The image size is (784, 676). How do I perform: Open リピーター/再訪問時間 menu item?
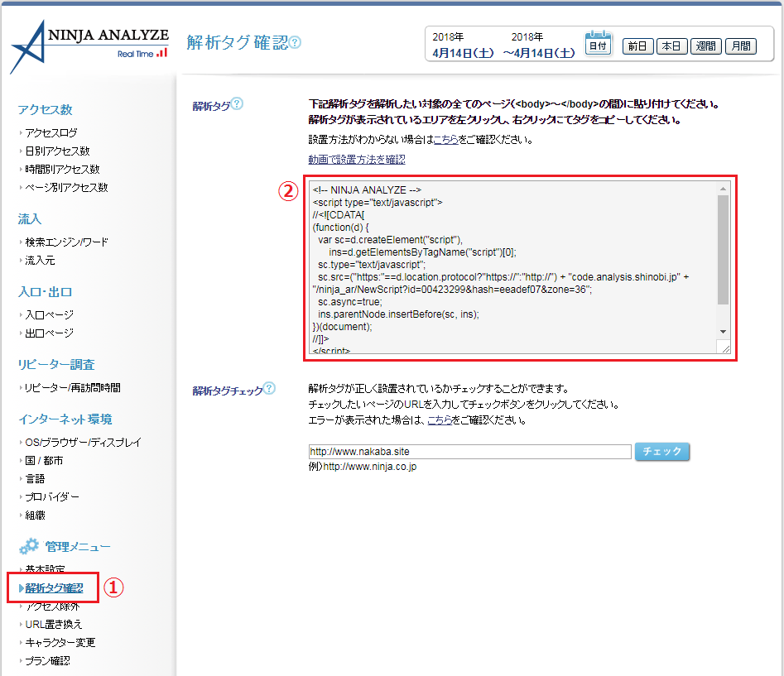click(72, 388)
